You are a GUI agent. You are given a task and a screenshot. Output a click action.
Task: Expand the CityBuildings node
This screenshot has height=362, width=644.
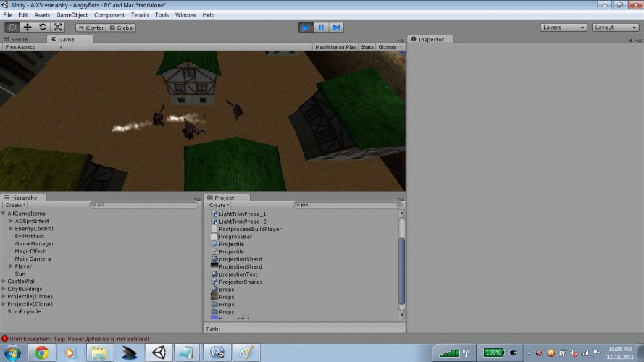tap(4, 289)
